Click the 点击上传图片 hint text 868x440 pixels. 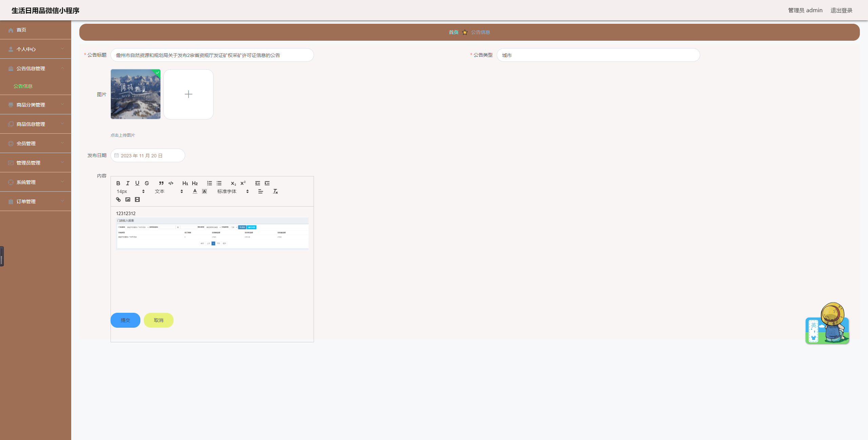pyautogui.click(x=123, y=135)
